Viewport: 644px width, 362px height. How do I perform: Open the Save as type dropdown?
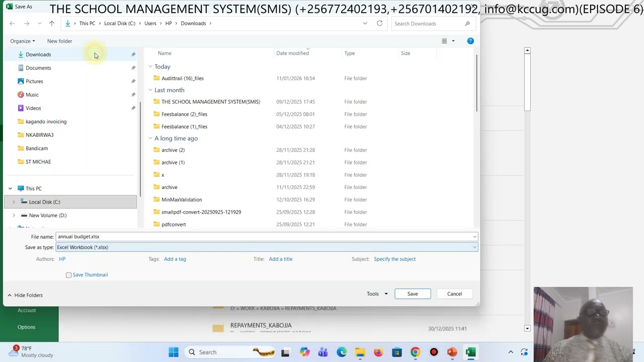pos(474,247)
